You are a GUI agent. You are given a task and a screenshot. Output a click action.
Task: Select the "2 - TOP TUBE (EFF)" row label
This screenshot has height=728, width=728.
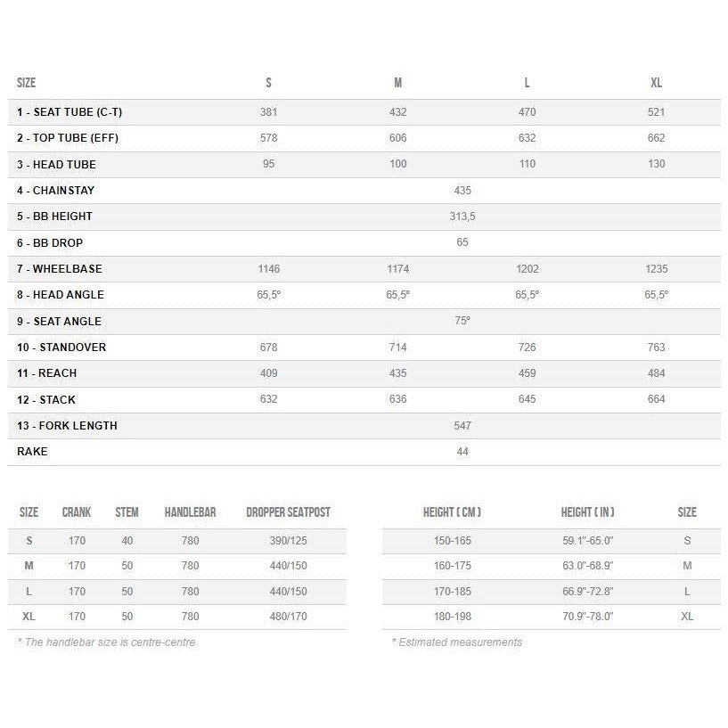pyautogui.click(x=67, y=138)
